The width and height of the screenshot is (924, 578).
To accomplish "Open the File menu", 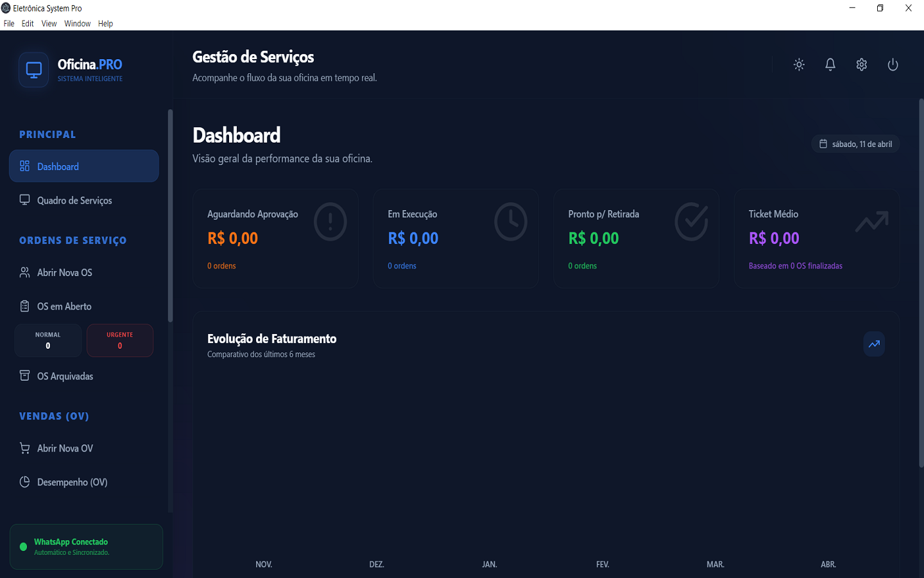I will 9,24.
